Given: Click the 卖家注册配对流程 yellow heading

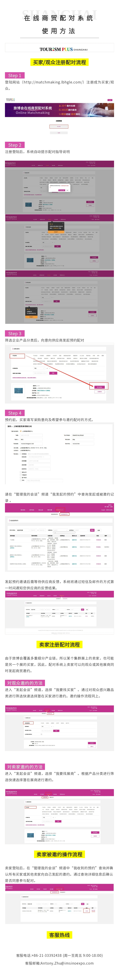Looking at the screenshot, I should pos(59,644).
